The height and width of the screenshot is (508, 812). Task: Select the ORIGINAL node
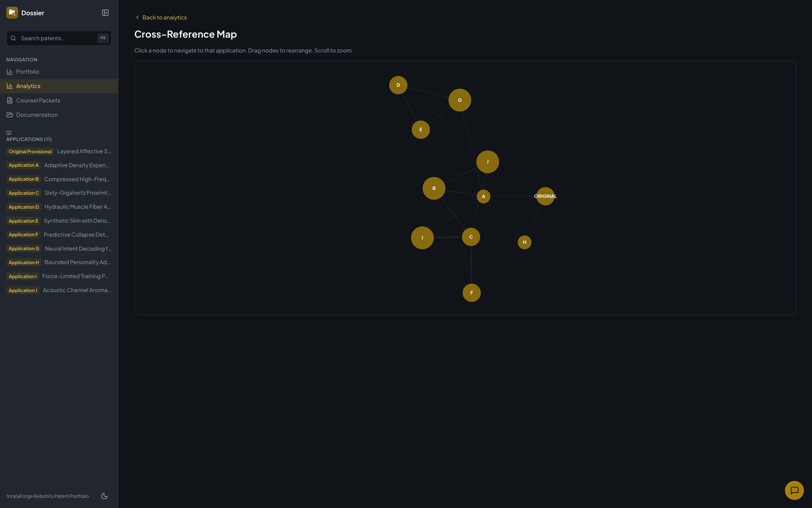546,196
